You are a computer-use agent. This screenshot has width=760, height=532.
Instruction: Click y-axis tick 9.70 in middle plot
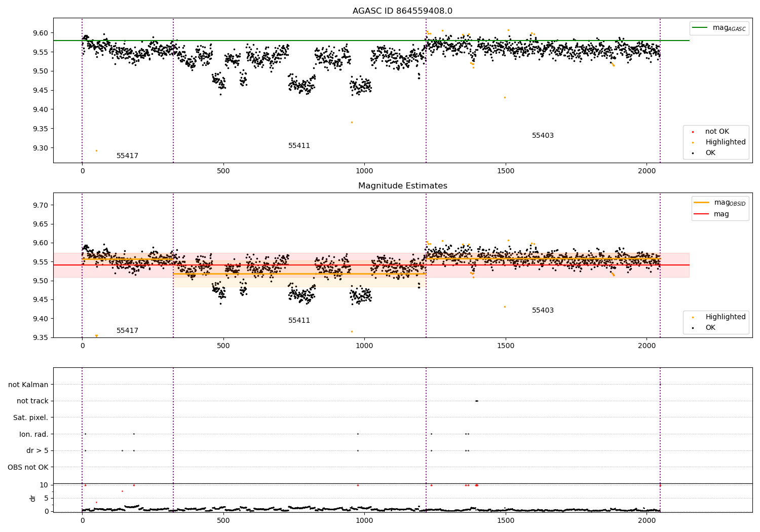[x=42, y=205]
